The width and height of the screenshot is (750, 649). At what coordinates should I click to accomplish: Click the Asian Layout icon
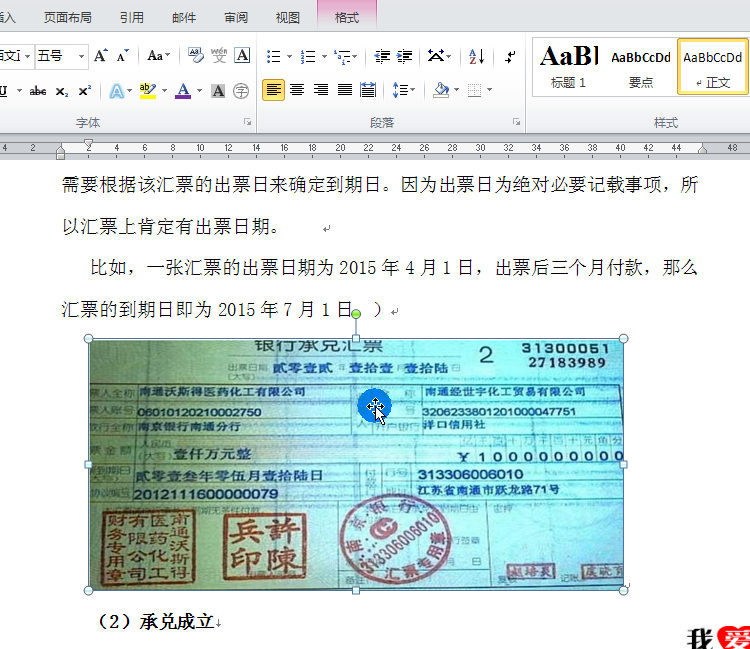click(436, 56)
